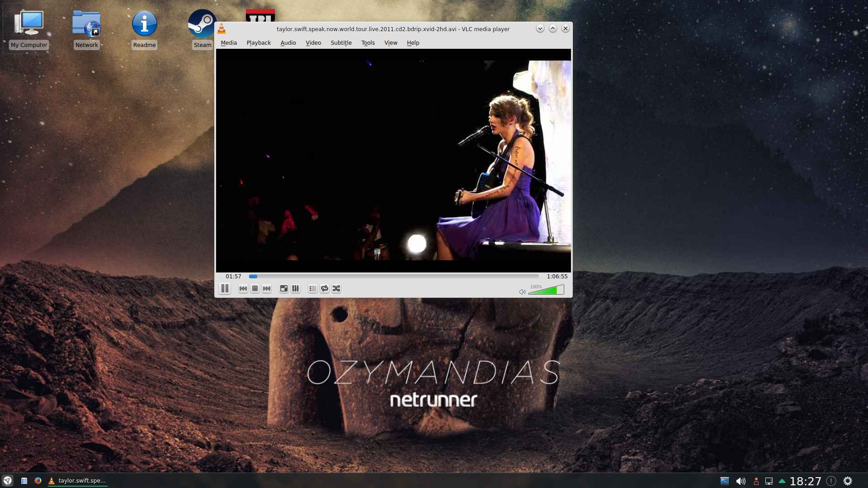
Task: Switch to taylor.swift.spe... taskbar entry
Action: [77, 480]
